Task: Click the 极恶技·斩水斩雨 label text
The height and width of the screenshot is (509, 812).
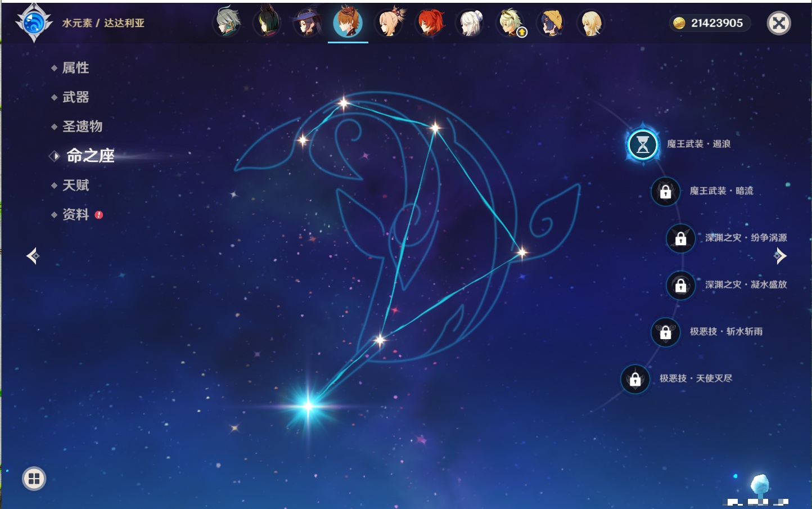Action: pyautogui.click(x=726, y=332)
